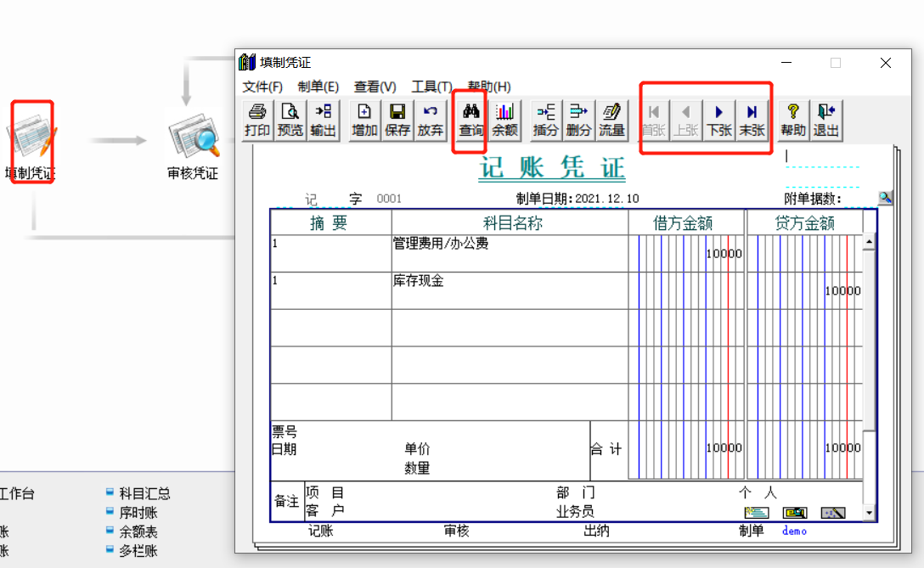This screenshot has height=568, width=924.
Task: Open 多栏账 in the bottom list
Action: tap(138, 551)
